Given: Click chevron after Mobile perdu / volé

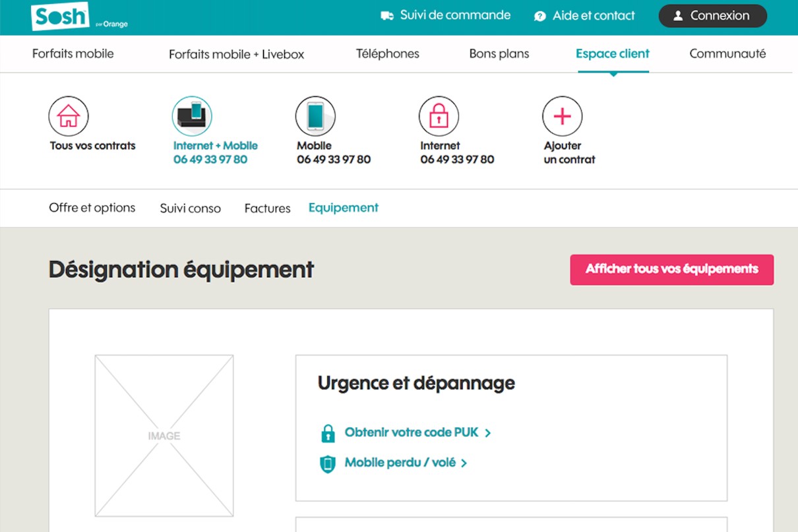Looking at the screenshot, I should [x=464, y=463].
